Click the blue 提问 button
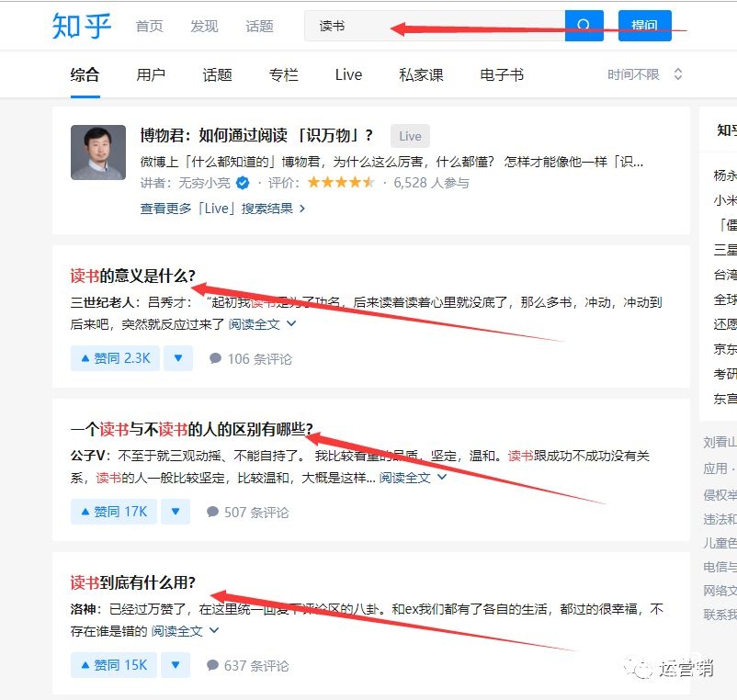The image size is (737, 700). pyautogui.click(x=644, y=26)
